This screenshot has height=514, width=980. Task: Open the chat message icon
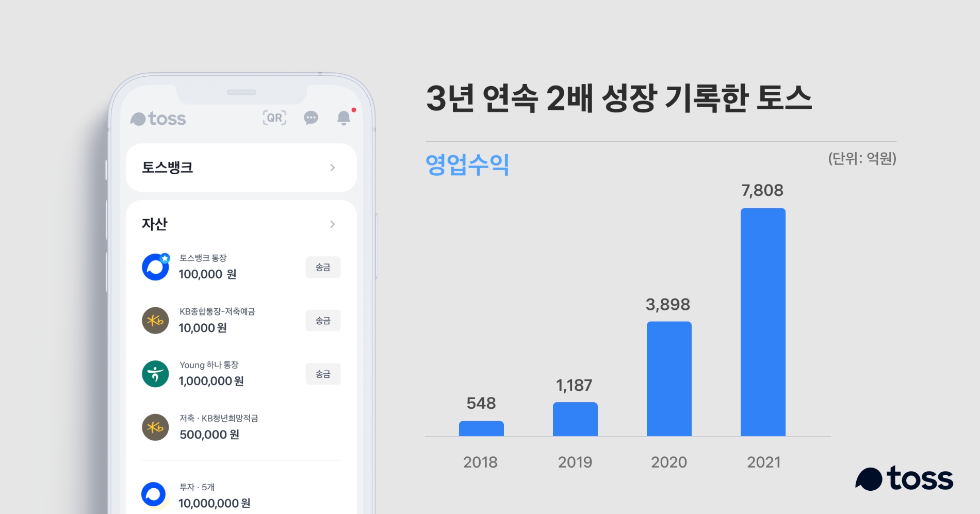pyautogui.click(x=311, y=119)
